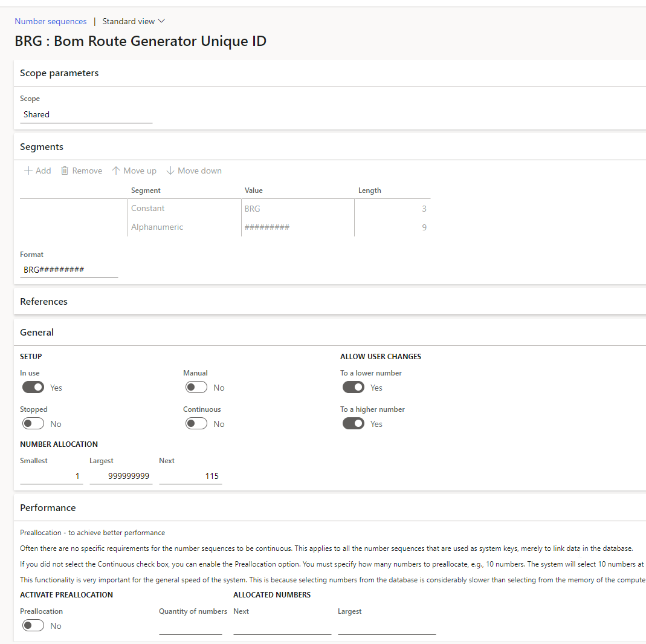The image size is (646, 644).
Task: Select the Alphanumeric segment cell
Action: point(184,227)
